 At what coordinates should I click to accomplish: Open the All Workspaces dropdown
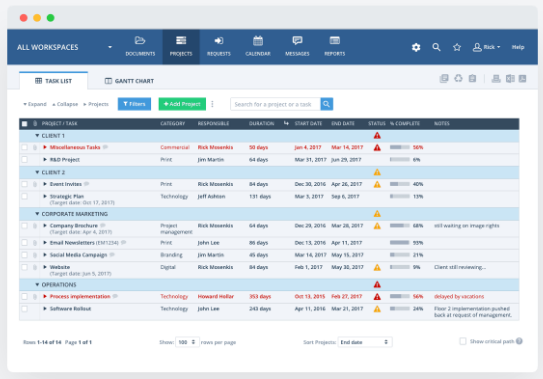tap(64, 47)
